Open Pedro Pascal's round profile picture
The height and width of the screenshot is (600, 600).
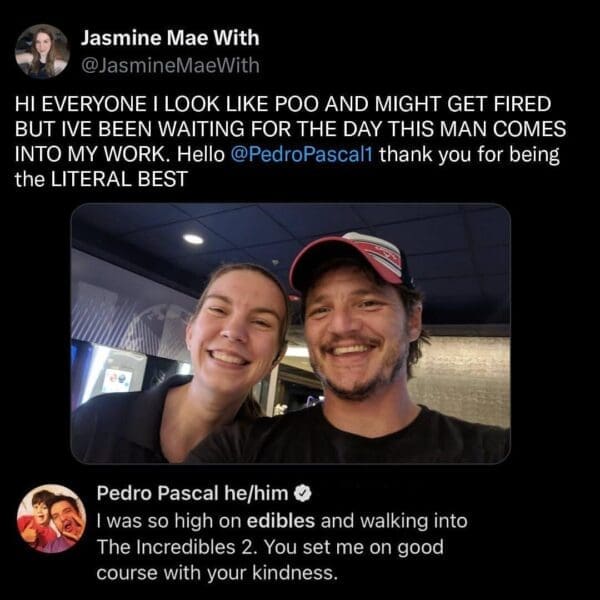[x=52, y=518]
